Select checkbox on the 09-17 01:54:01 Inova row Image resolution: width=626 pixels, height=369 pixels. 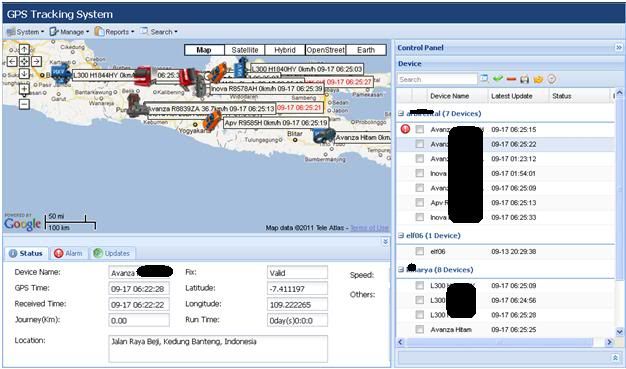419,173
